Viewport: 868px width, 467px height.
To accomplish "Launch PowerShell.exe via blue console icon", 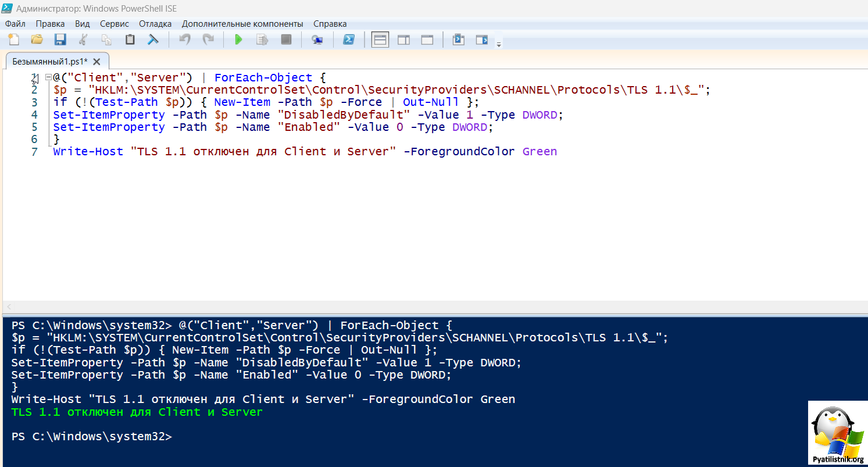I will tap(348, 40).
